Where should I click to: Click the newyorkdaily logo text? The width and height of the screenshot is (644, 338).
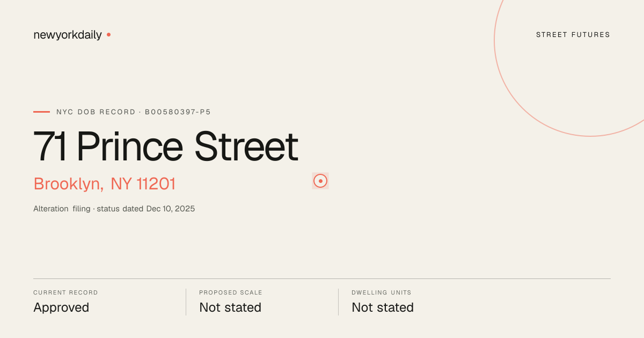click(68, 35)
